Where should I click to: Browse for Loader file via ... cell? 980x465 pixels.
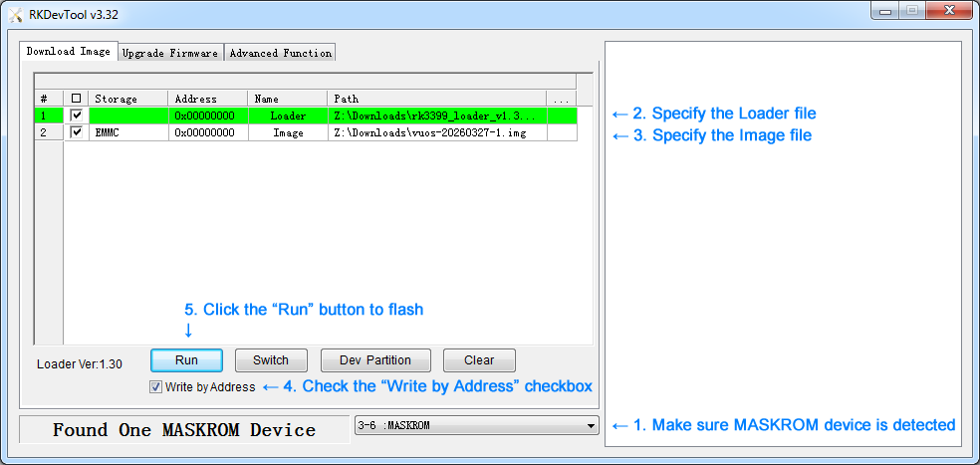click(562, 116)
